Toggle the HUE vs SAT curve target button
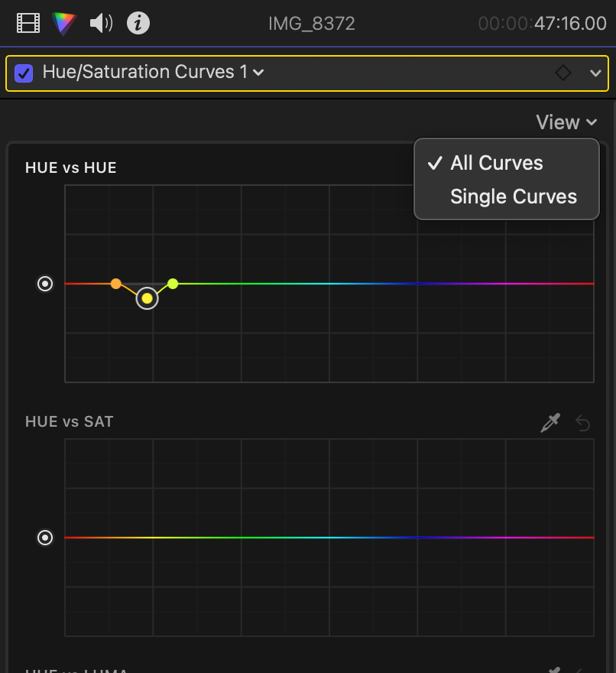616x673 pixels. pos(46,538)
